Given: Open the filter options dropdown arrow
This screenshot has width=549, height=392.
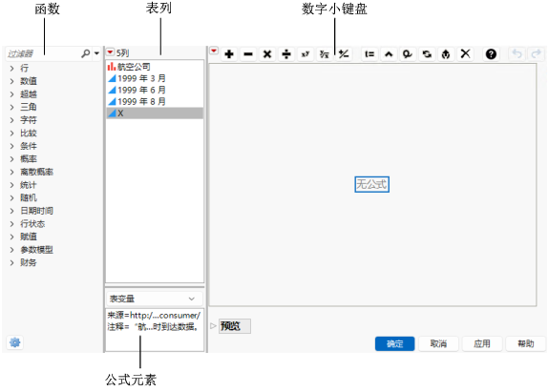Looking at the screenshot, I should click(96, 53).
